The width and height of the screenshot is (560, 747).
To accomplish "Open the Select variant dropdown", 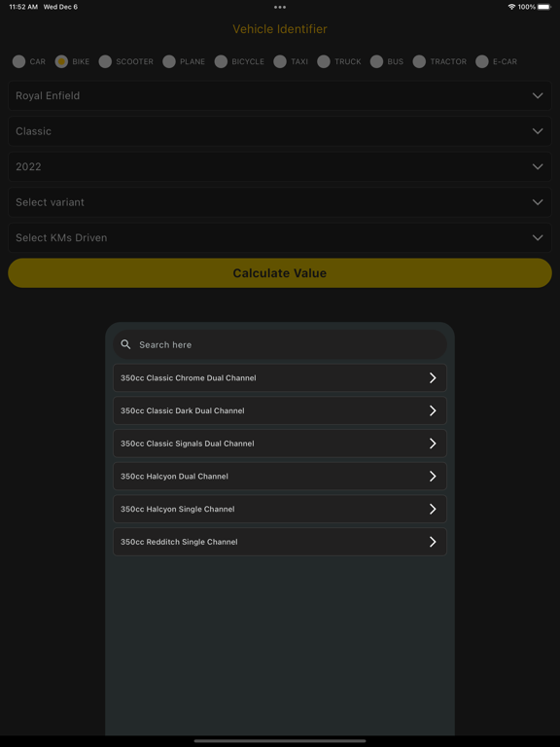I will (280, 202).
